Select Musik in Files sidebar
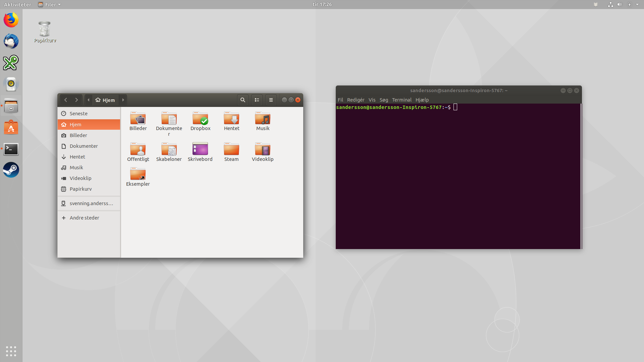The height and width of the screenshot is (362, 644). point(89,167)
